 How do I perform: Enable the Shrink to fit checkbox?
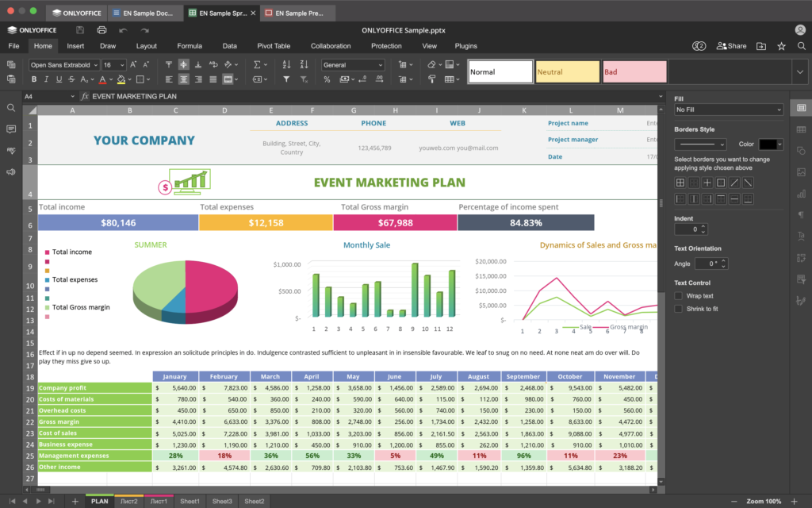[x=679, y=309]
